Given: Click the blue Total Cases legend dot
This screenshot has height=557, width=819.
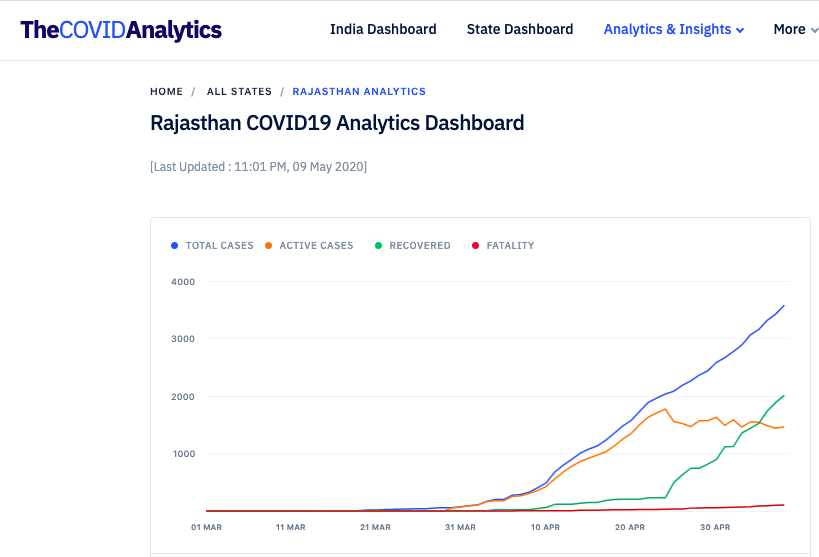Looking at the screenshot, I should (x=174, y=246).
